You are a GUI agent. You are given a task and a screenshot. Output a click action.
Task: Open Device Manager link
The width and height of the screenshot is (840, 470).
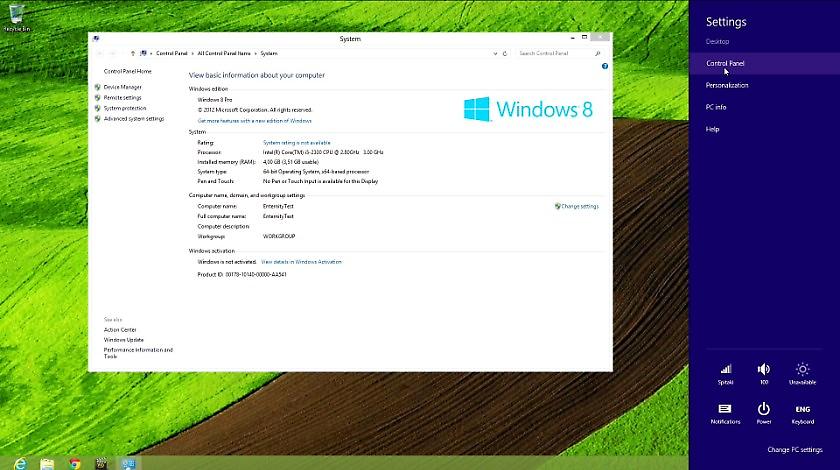tap(123, 87)
